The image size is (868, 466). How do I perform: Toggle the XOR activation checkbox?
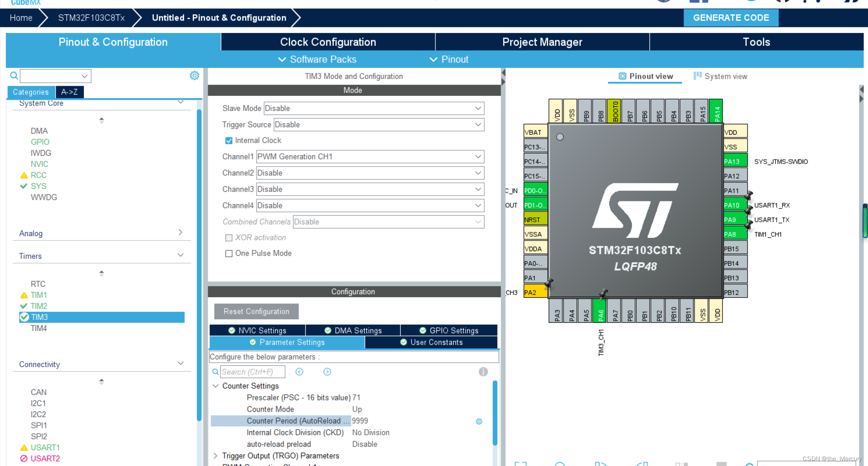click(229, 237)
